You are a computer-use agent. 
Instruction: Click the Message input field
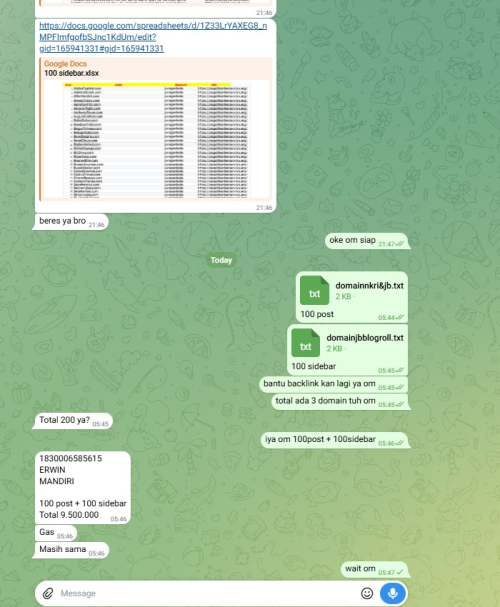click(x=207, y=593)
